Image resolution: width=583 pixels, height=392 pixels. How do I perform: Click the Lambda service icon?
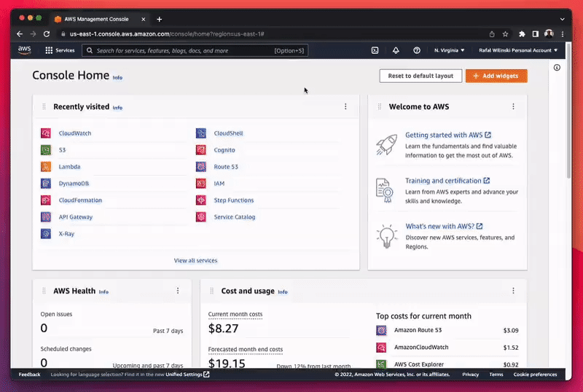coord(46,167)
